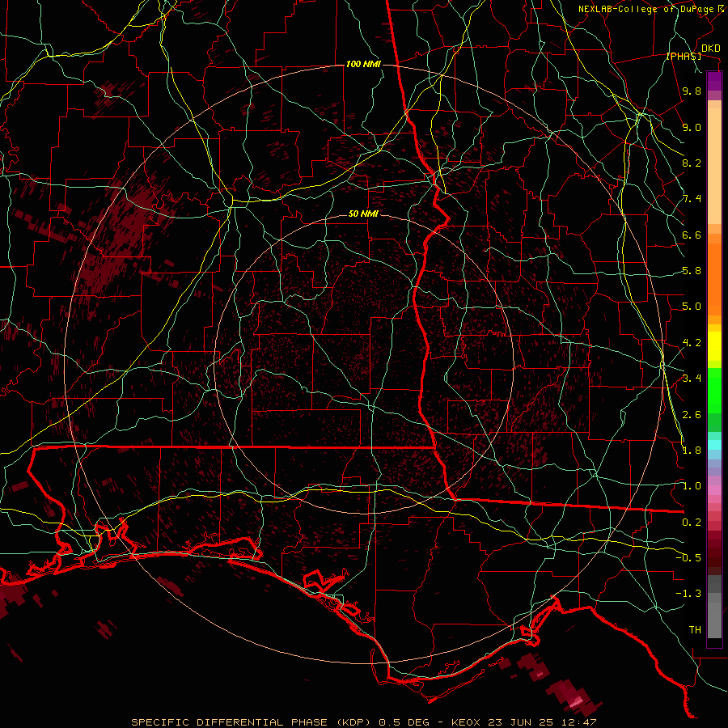Click the 3.4 legend value
The height and width of the screenshot is (728, 728).
(692, 379)
